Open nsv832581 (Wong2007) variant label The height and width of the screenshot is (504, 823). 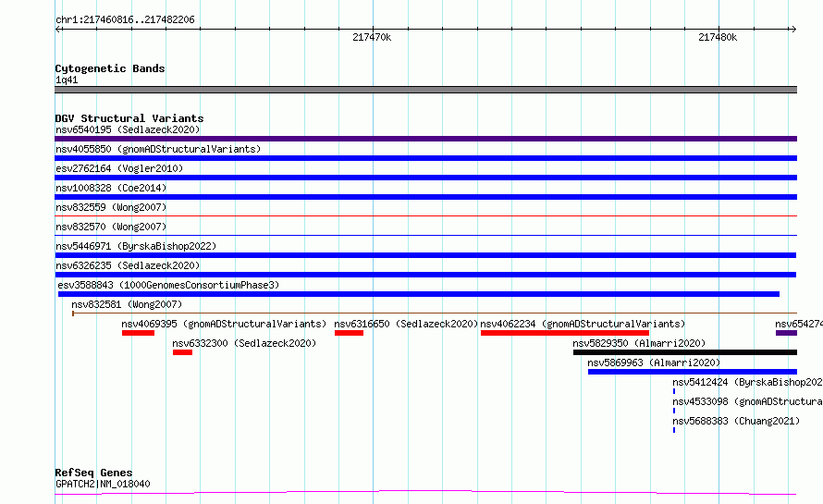click(x=127, y=304)
